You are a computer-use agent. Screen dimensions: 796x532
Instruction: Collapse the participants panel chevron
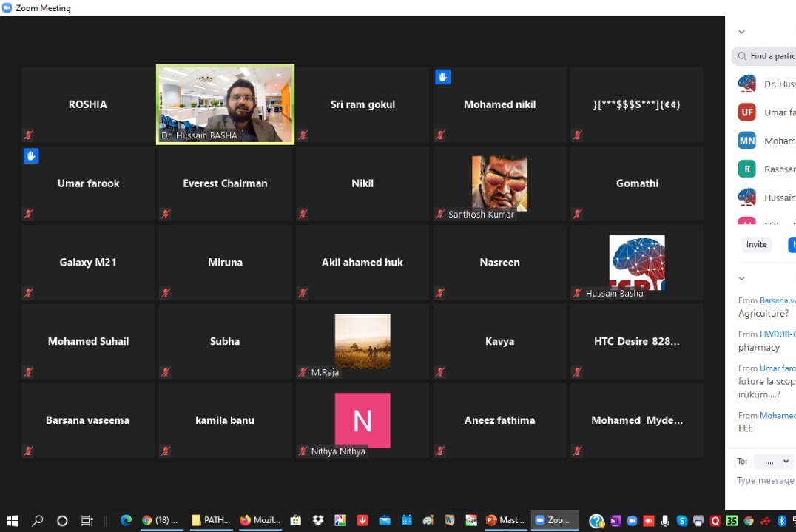coord(741,33)
